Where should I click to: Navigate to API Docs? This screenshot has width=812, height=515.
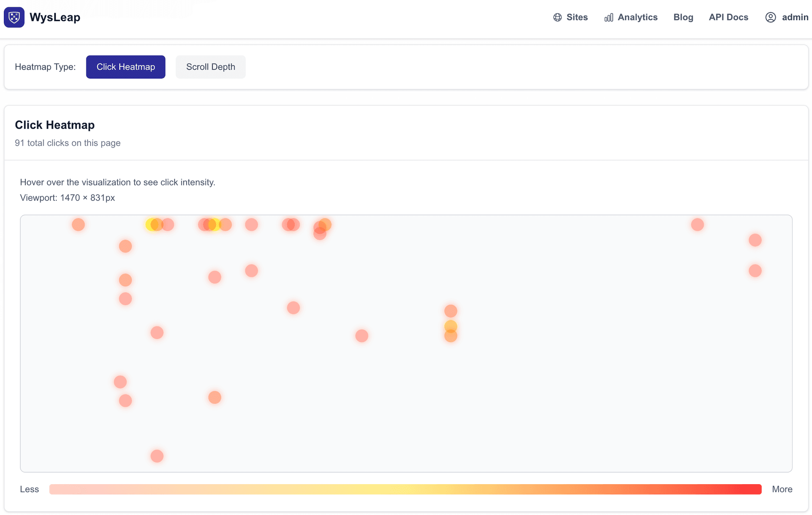pos(728,17)
